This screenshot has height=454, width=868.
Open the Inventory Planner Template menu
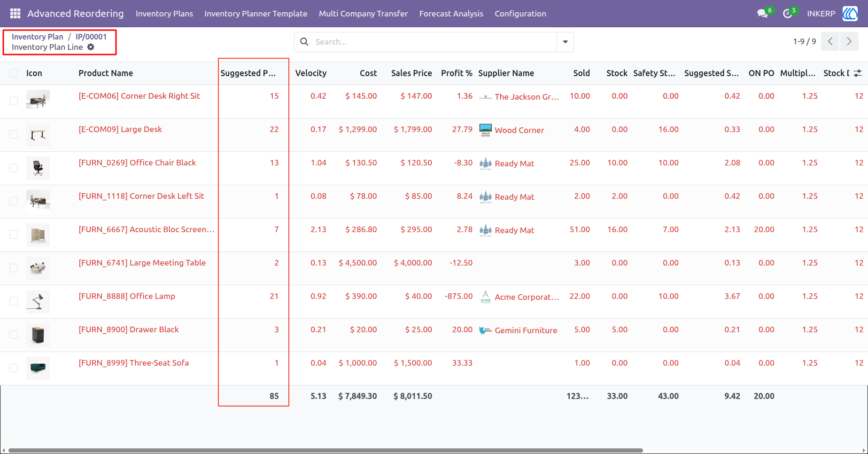click(x=256, y=14)
